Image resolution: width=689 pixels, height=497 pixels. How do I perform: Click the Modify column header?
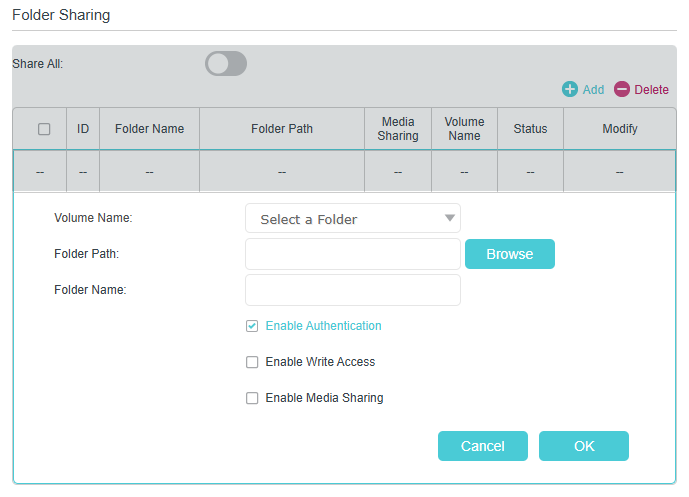[620, 129]
